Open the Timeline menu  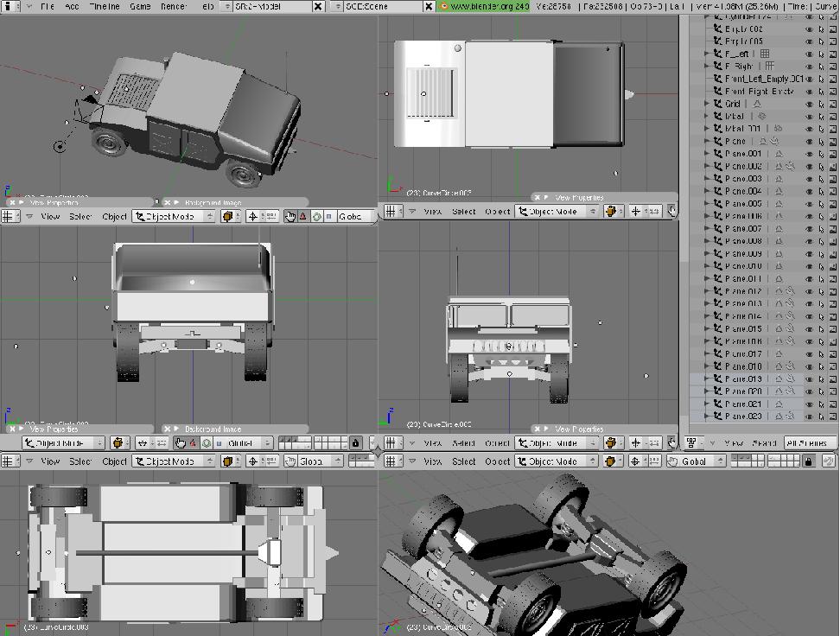105,6
